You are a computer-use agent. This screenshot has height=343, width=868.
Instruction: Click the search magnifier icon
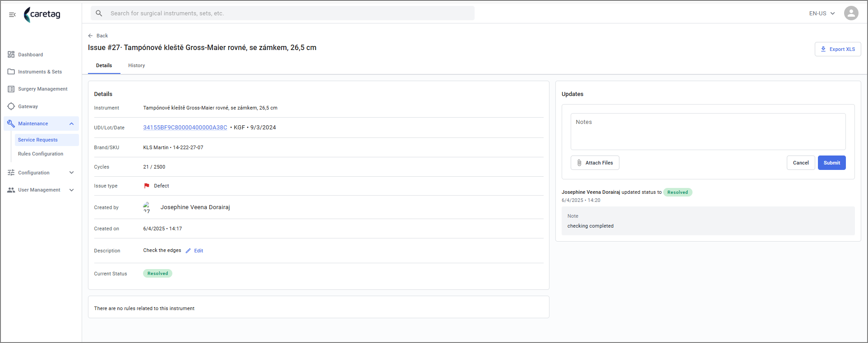(x=99, y=13)
